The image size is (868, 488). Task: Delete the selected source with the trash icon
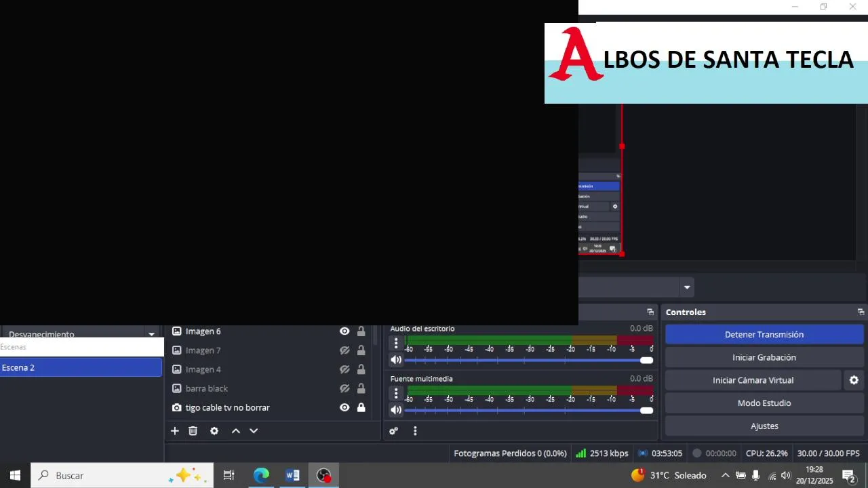(193, 431)
